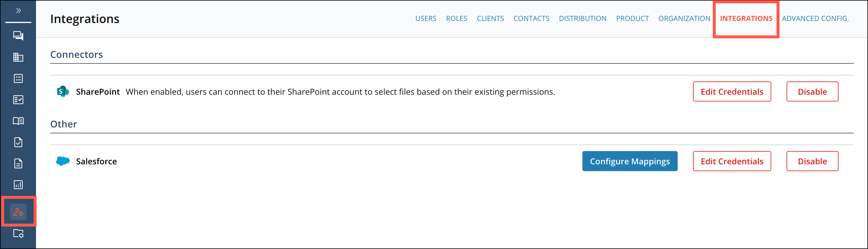Switch to the ROLES tab
The image size is (868, 249).
point(456,19)
